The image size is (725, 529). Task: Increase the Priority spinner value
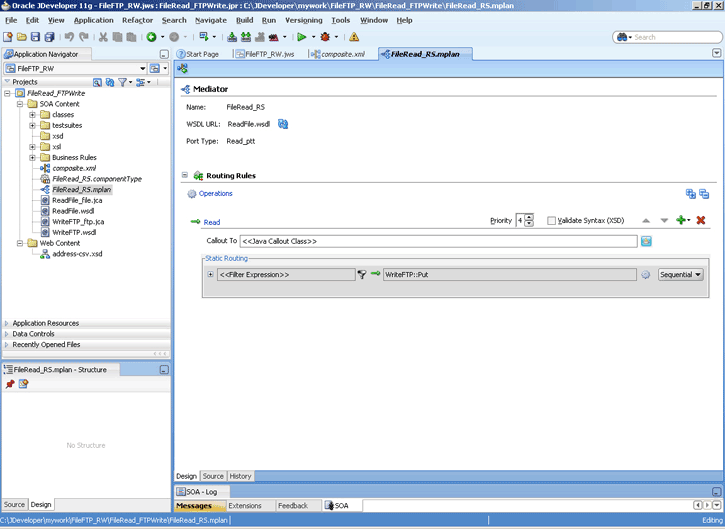coord(529,217)
